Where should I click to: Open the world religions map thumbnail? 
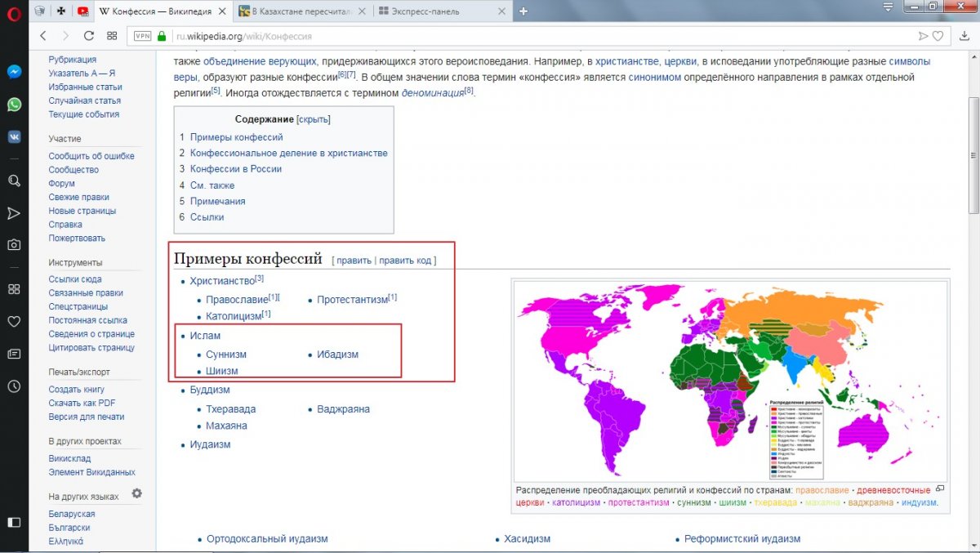point(730,381)
